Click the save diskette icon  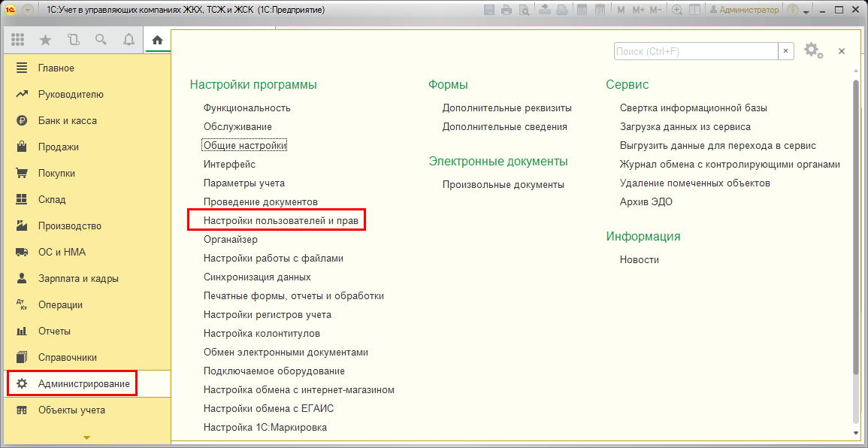pyautogui.click(x=488, y=10)
